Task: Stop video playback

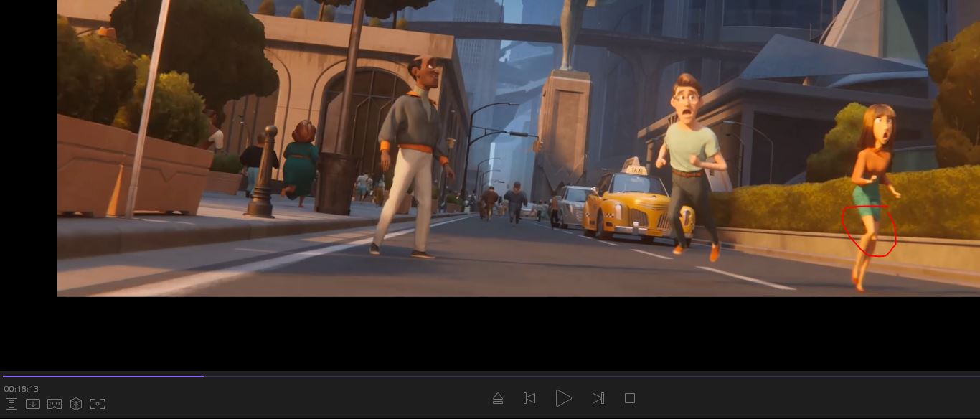Action: click(630, 398)
